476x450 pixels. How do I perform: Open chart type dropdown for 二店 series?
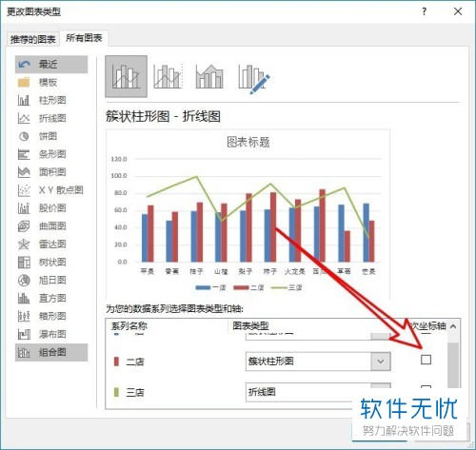coord(381,362)
